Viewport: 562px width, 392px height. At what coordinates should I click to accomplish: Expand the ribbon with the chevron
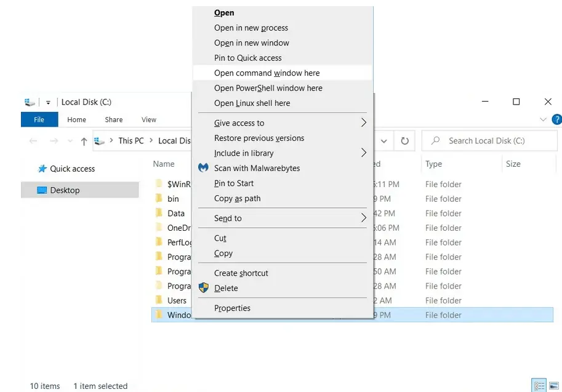[x=543, y=119]
